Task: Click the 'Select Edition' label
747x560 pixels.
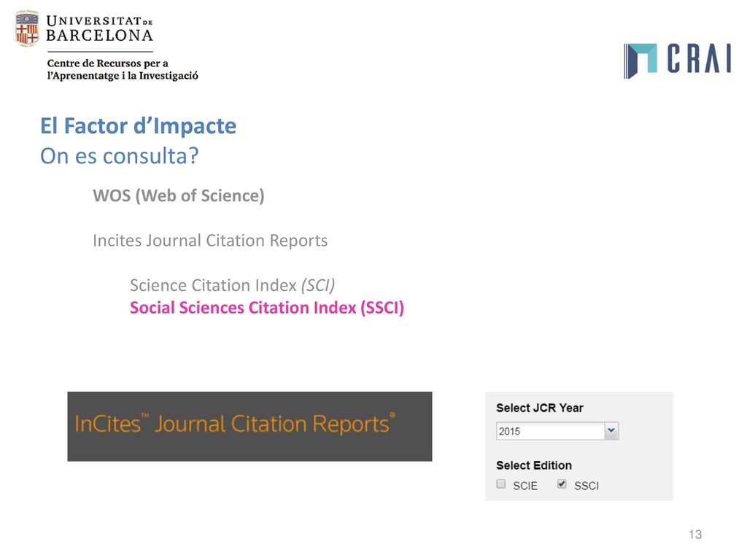Action: [534, 465]
